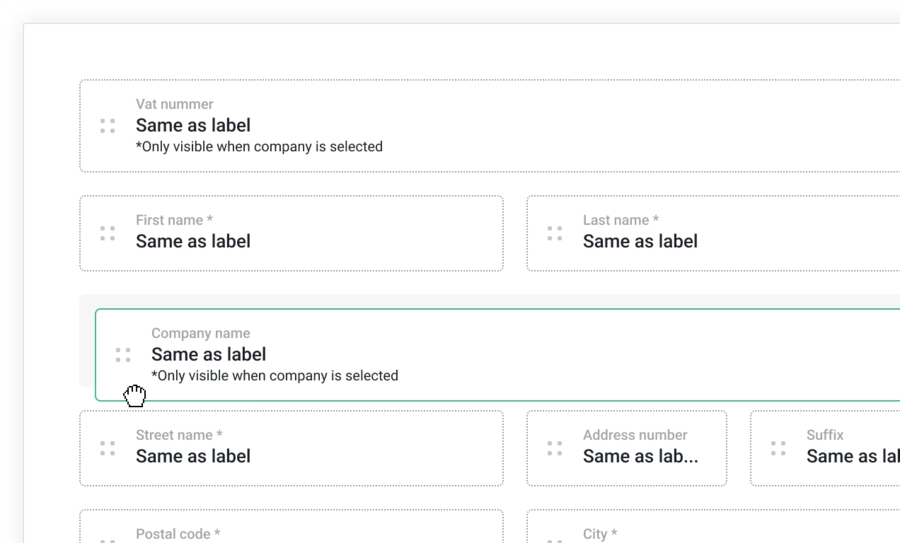The height and width of the screenshot is (543, 900).
Task: Click the Suffix field drag handle
Action: point(778,448)
